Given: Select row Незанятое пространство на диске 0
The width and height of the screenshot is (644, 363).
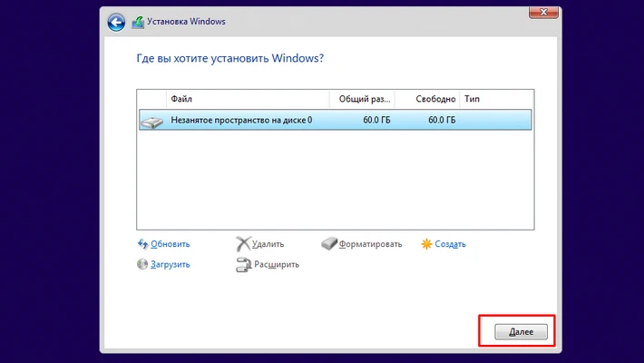Looking at the screenshot, I should pyautogui.click(x=335, y=120).
